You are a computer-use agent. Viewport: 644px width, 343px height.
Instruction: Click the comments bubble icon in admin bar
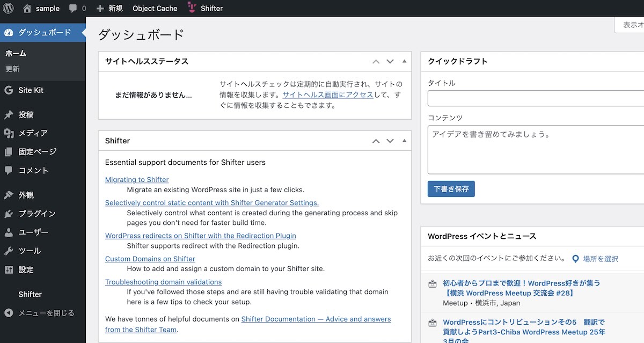(73, 9)
